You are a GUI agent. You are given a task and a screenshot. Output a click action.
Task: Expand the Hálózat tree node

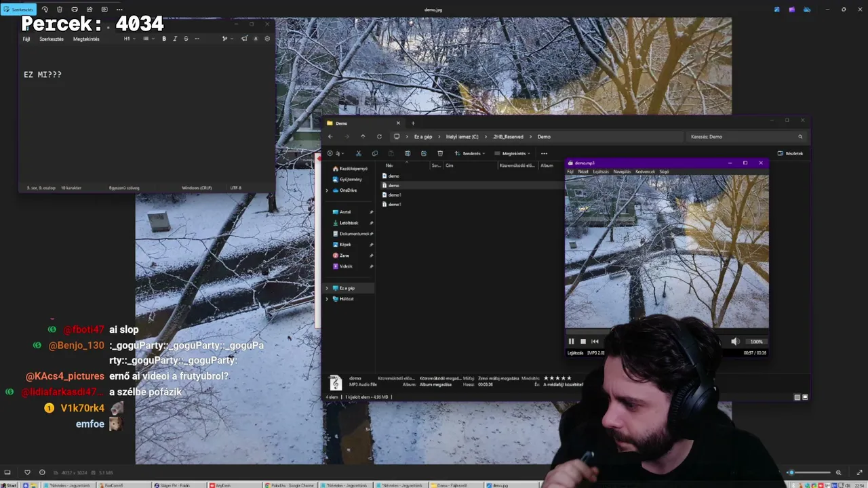click(x=327, y=299)
